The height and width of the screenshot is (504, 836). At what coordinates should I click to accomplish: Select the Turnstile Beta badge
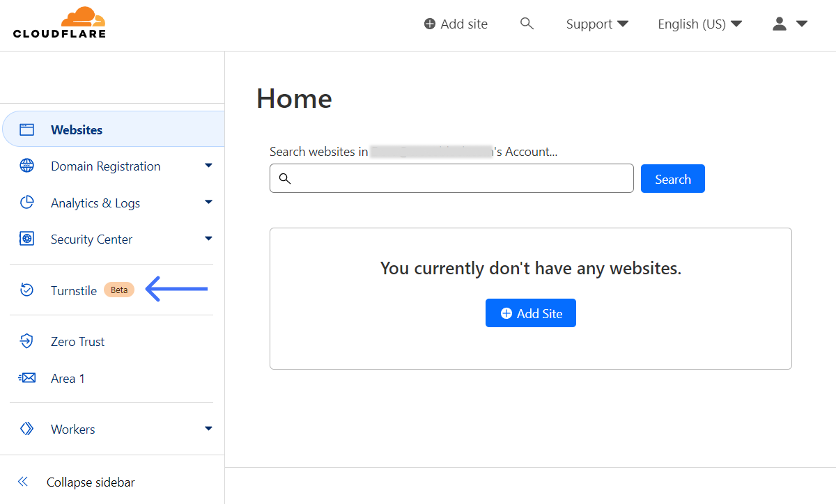tap(118, 290)
